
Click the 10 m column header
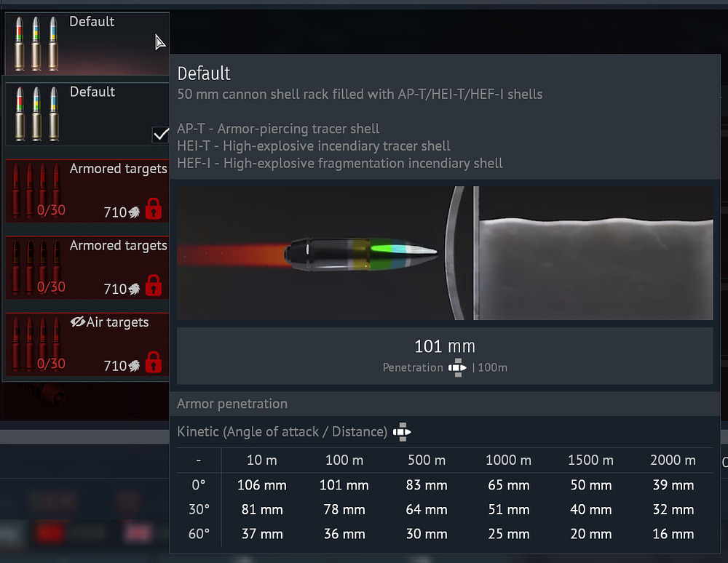click(262, 460)
